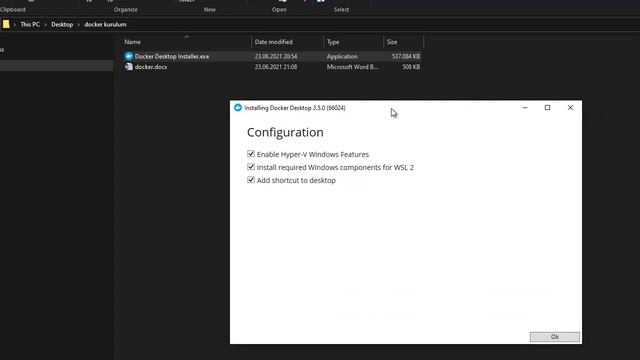Viewport: 640px width, 360px height.
Task: Click Select ribbon group label
Action: pyautogui.click(x=341, y=9)
